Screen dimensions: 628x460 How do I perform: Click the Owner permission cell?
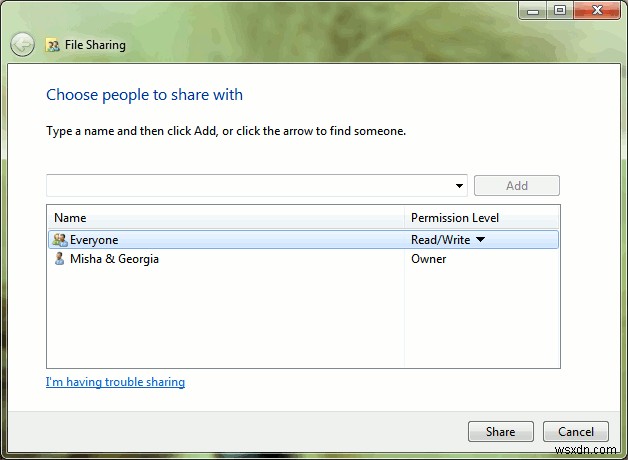pos(429,259)
